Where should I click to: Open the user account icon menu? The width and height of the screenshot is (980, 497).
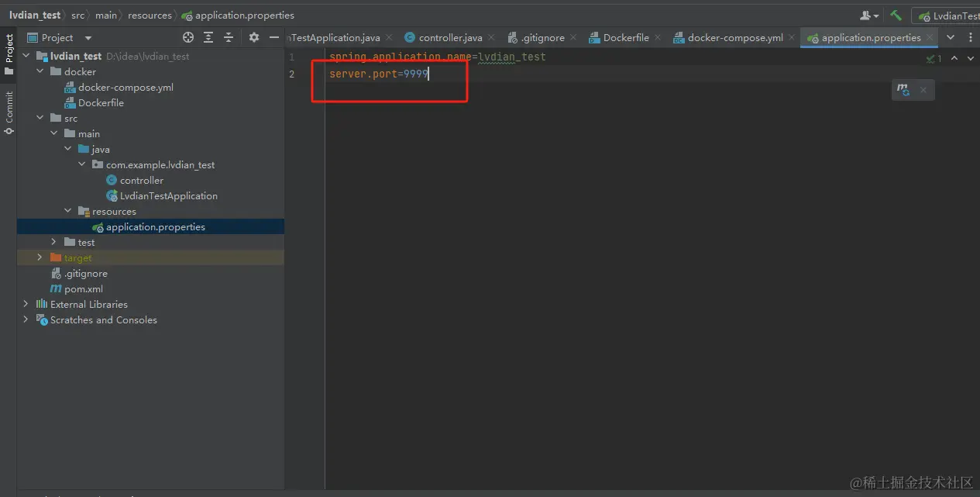[x=869, y=15]
